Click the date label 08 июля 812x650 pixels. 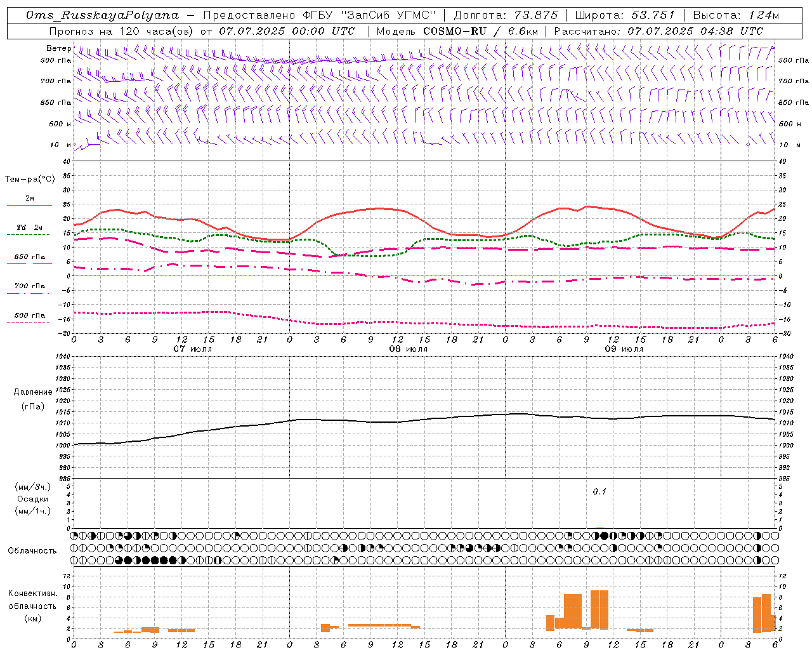(x=409, y=349)
